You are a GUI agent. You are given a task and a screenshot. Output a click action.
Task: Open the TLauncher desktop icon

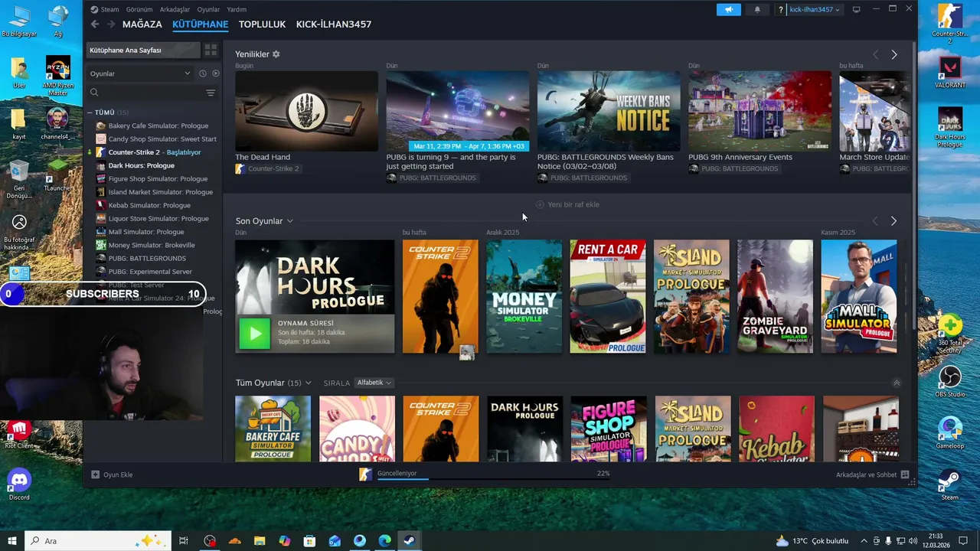58,174
